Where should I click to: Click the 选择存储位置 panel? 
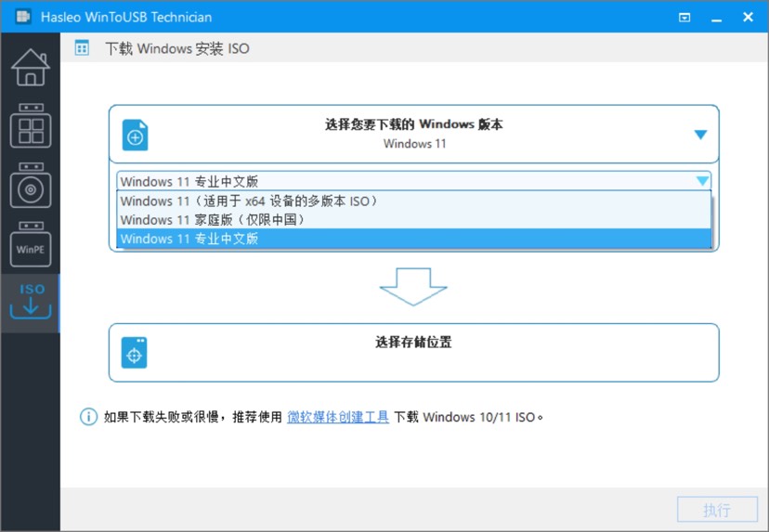pos(414,353)
